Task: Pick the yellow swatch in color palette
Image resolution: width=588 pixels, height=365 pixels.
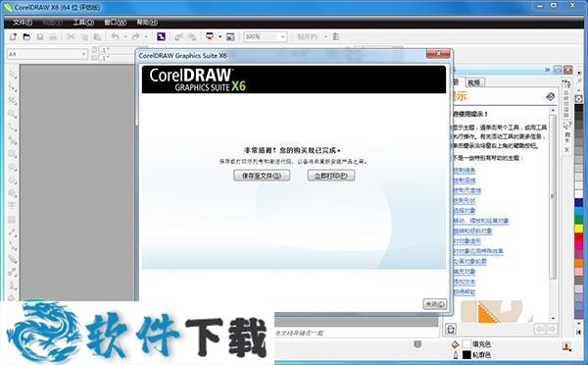Action: click(x=579, y=229)
